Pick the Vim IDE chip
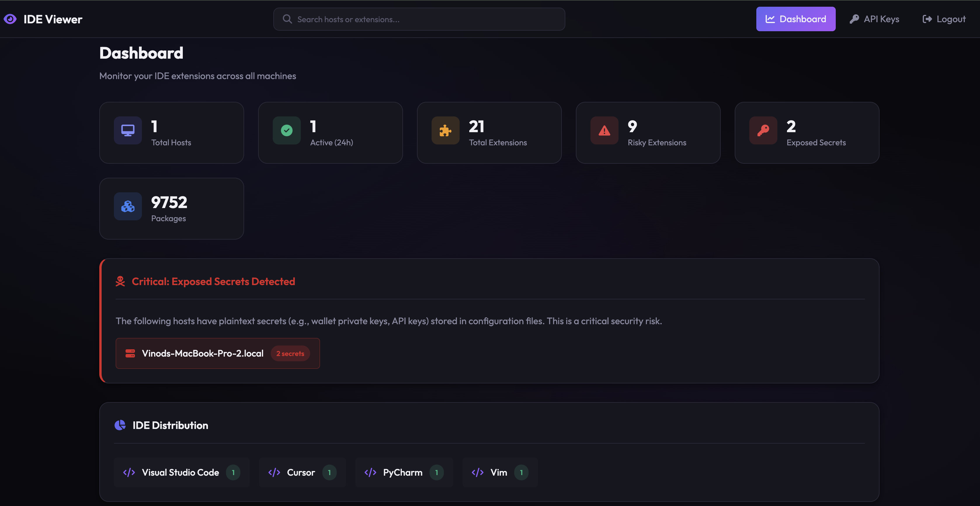Viewport: 980px width, 506px height. (500, 472)
